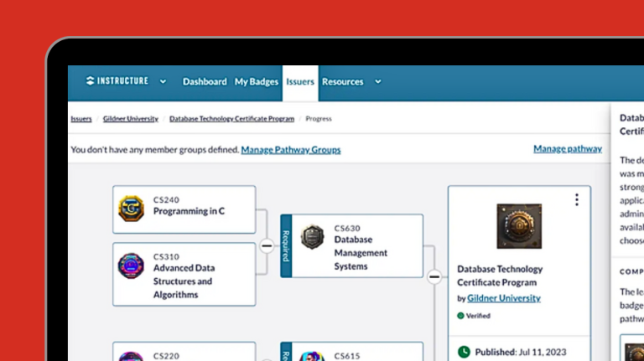Click the green Verified status icon
Viewport: 644px width, 361px height.
pyautogui.click(x=460, y=316)
